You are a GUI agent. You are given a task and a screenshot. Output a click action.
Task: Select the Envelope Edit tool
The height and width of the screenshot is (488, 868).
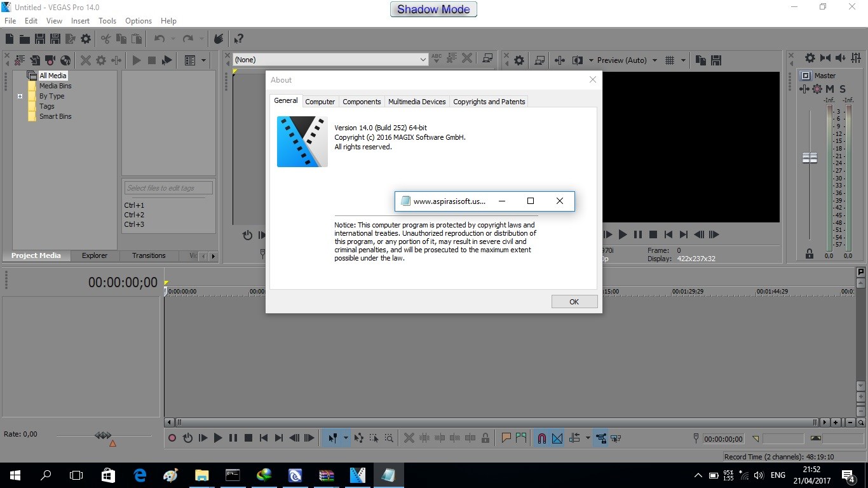pyautogui.click(x=359, y=438)
